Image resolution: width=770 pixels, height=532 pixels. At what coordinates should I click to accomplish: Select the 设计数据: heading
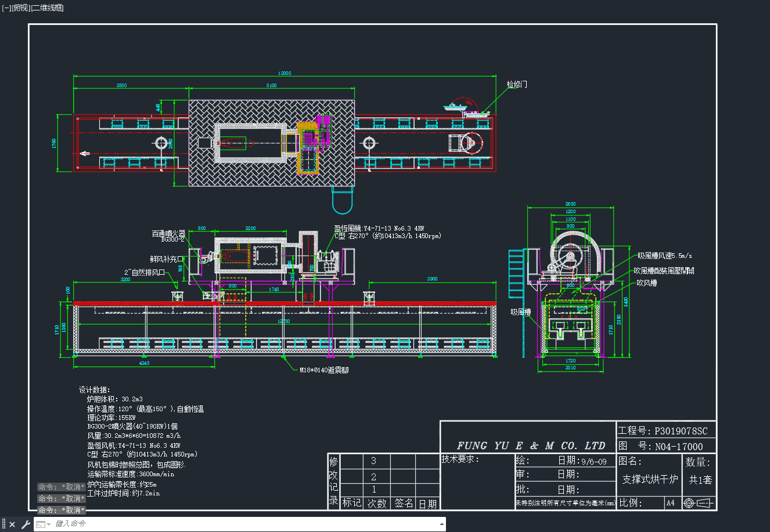(95, 390)
